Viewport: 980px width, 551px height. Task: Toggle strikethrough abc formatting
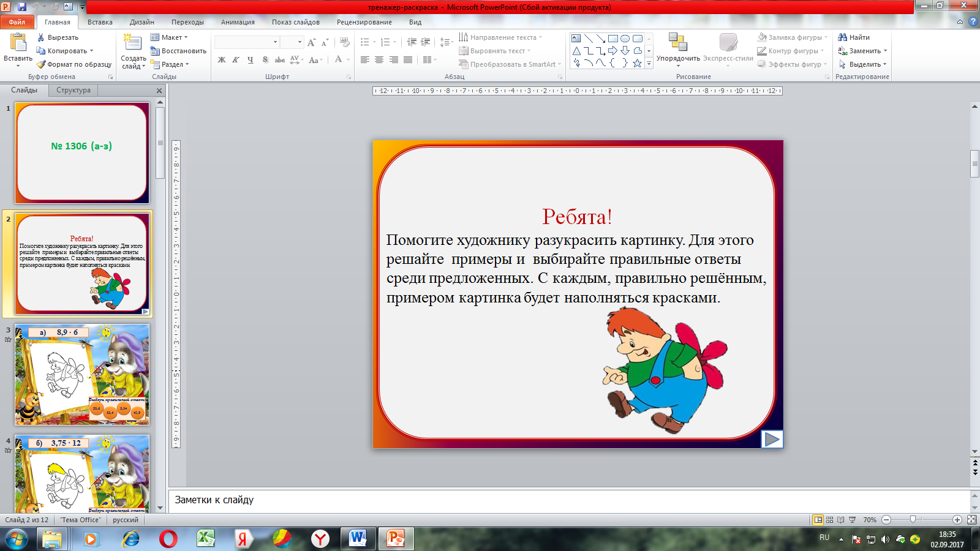(x=280, y=59)
